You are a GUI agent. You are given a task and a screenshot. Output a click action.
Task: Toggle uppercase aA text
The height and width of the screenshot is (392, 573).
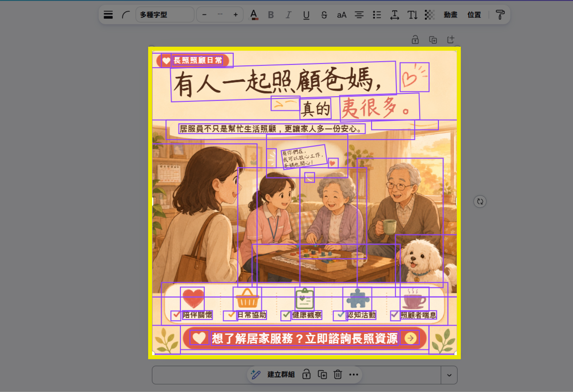point(341,15)
